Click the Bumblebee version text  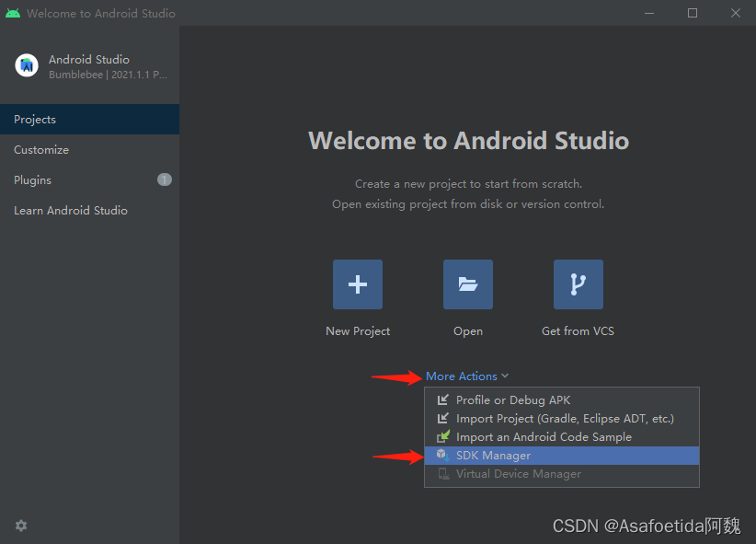pyautogui.click(x=108, y=75)
